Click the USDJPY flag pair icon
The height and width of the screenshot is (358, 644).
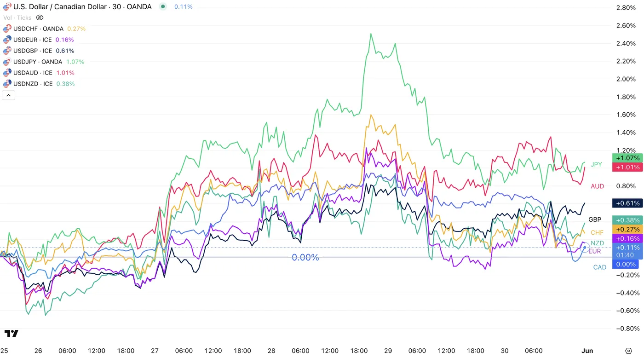click(x=7, y=62)
